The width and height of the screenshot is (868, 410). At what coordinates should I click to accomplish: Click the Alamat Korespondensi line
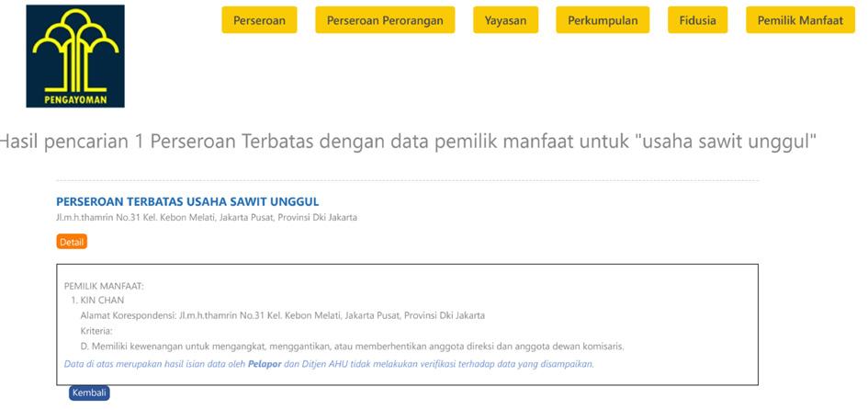tap(282, 316)
